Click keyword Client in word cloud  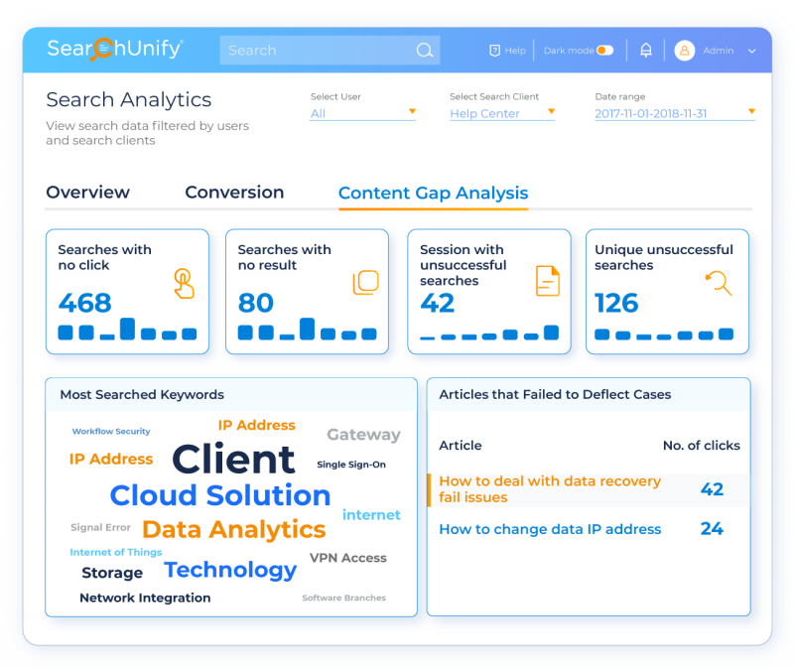click(x=233, y=459)
